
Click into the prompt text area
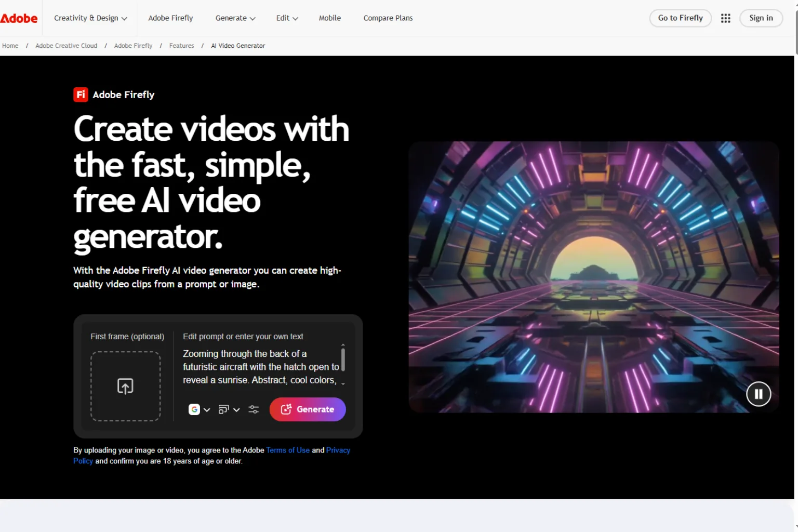click(260, 367)
